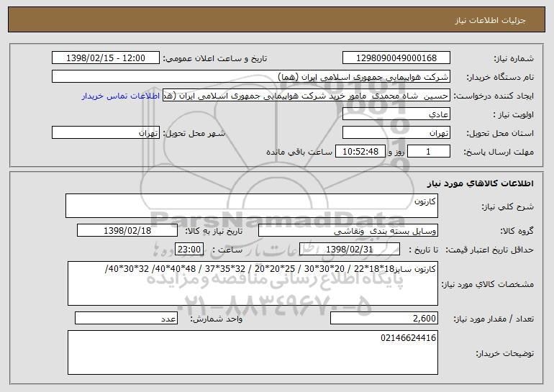Click the product specifications box with carton sizes
This screenshot has width=554, height=392.
253,283
